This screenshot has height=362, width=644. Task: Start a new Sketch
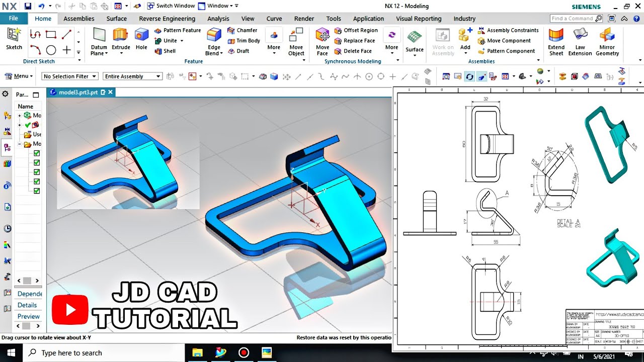14,39
